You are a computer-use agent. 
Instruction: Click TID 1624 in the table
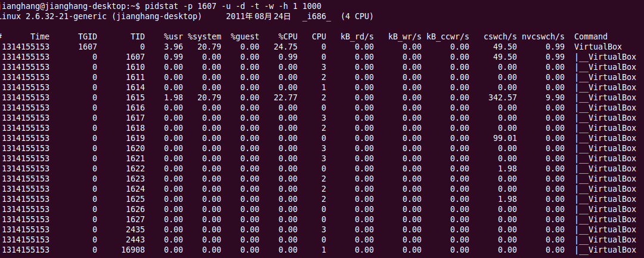(x=135, y=189)
